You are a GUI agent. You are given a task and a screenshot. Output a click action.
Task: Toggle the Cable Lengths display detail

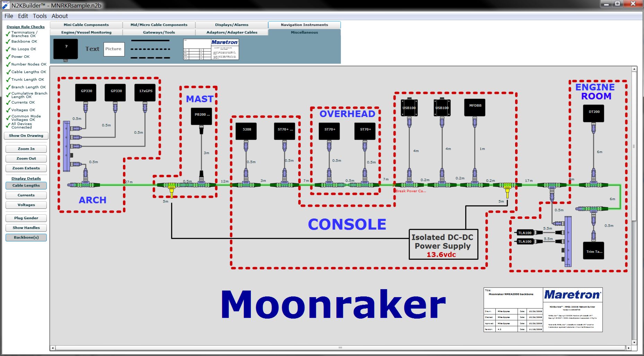pos(26,186)
